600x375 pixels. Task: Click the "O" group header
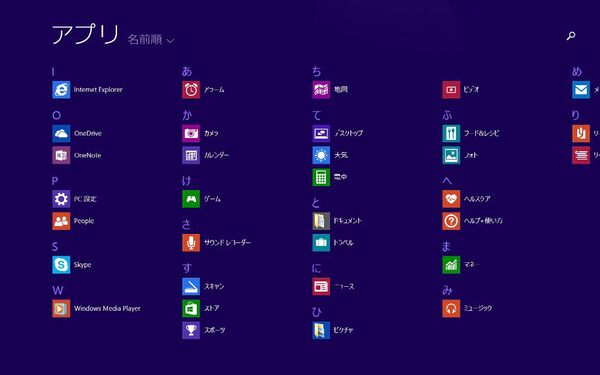click(x=56, y=115)
